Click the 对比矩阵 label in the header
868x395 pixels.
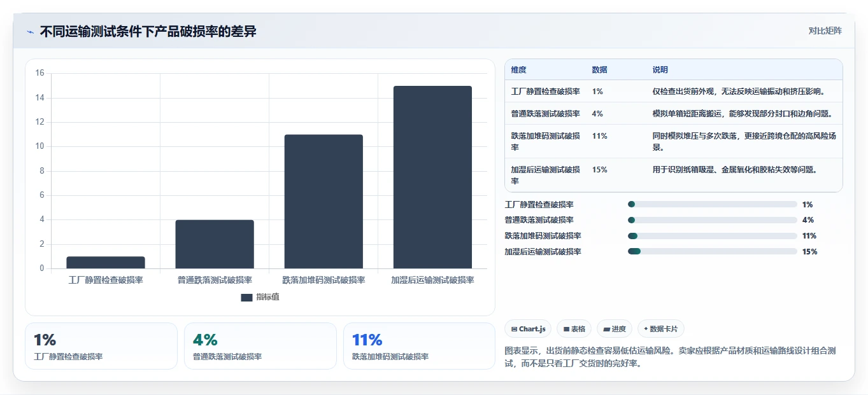[825, 31]
